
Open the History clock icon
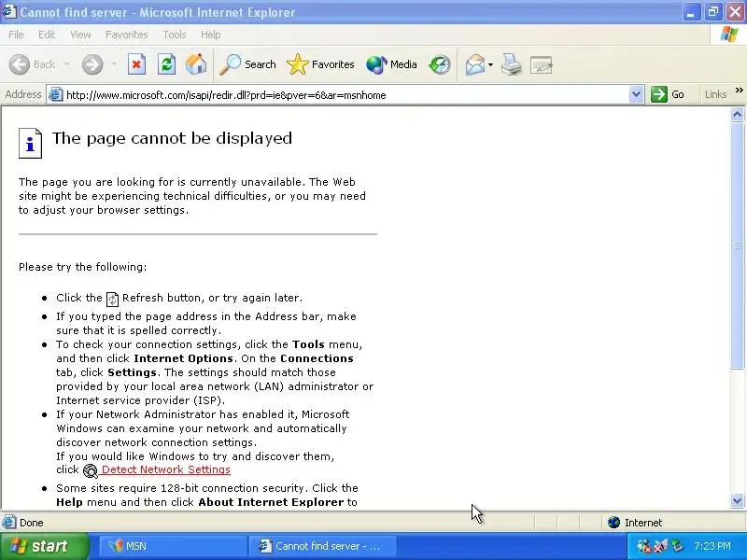439,64
